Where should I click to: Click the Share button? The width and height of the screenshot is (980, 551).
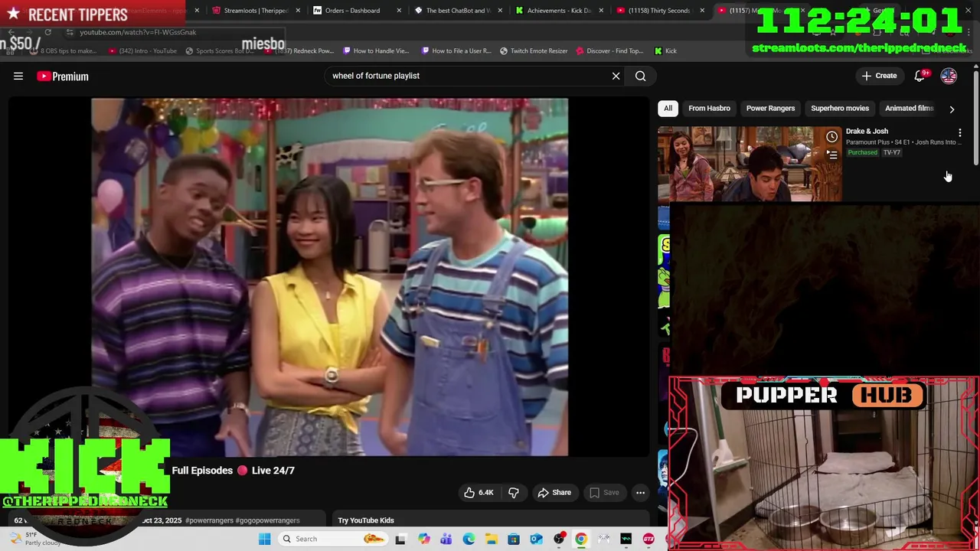coord(554,492)
